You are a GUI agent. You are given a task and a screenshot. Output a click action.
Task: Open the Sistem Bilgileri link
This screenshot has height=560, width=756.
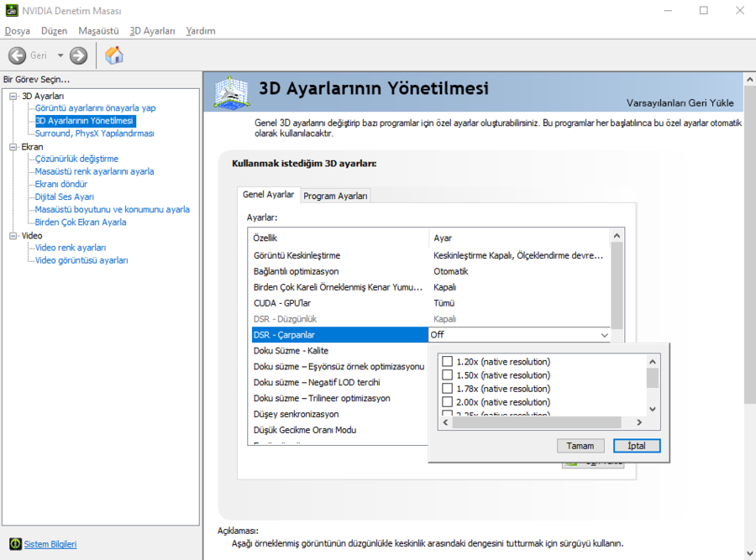[x=50, y=544]
